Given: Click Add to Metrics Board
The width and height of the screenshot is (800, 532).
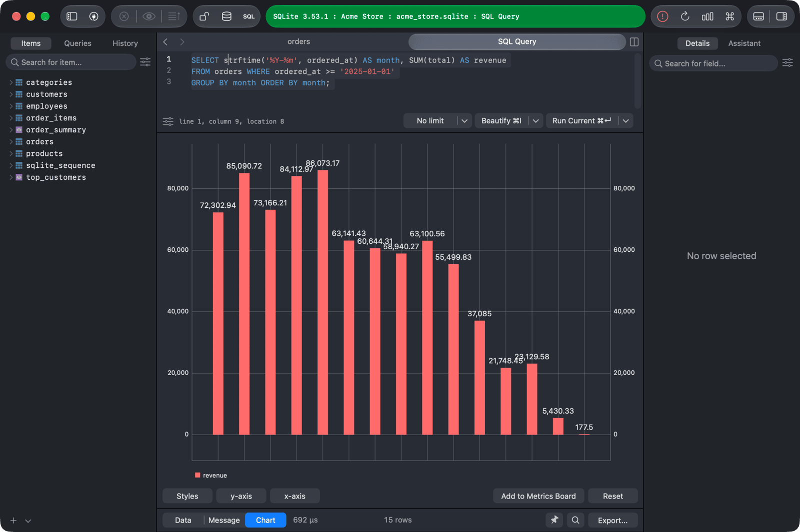Looking at the screenshot, I should tap(538, 496).
